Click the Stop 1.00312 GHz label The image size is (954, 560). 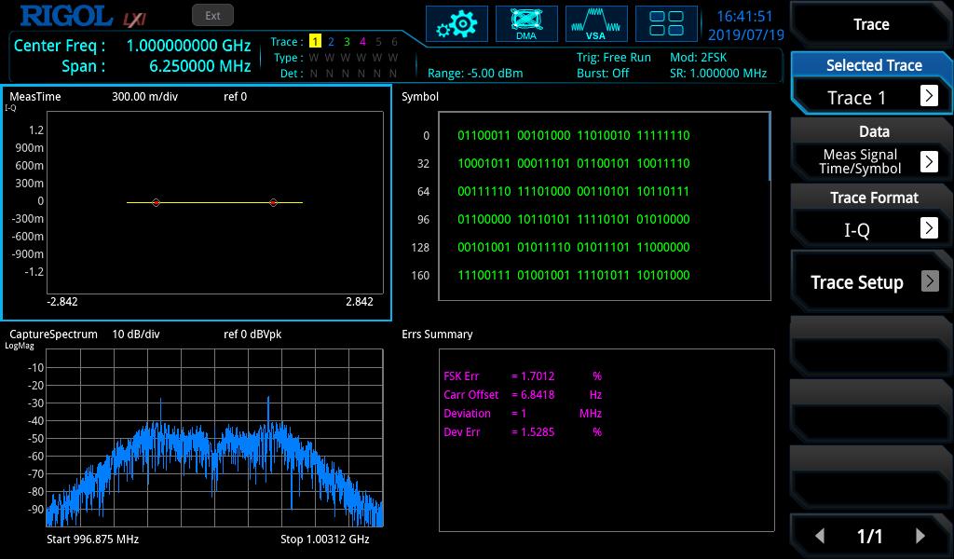click(x=325, y=540)
